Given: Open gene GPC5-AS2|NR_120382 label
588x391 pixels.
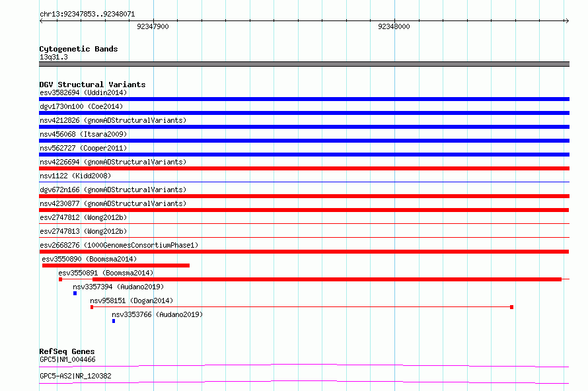Looking at the screenshot, I should point(75,376).
